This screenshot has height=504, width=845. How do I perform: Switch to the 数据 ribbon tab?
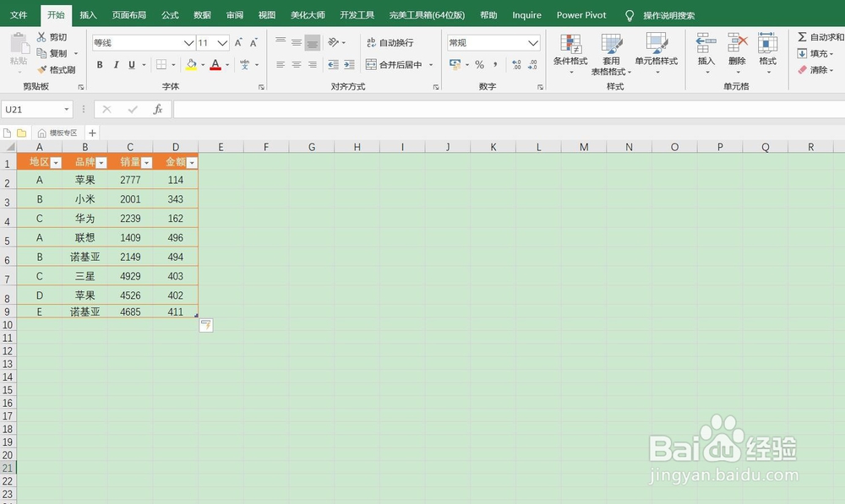[x=201, y=14]
